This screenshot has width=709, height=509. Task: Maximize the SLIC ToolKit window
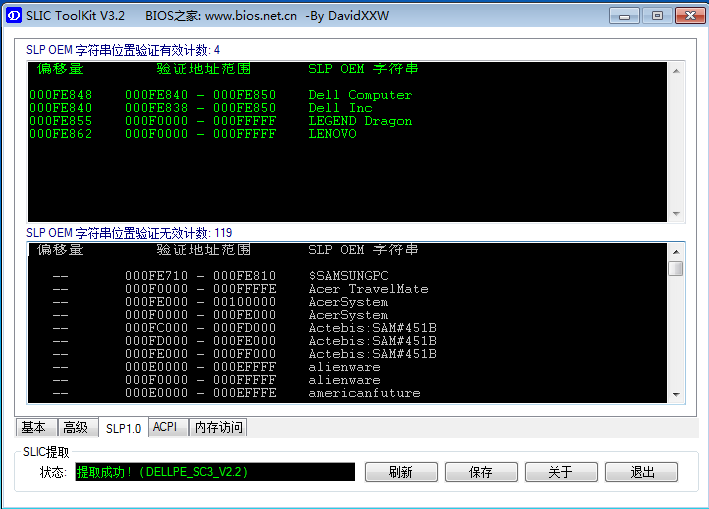pyautogui.click(x=656, y=15)
